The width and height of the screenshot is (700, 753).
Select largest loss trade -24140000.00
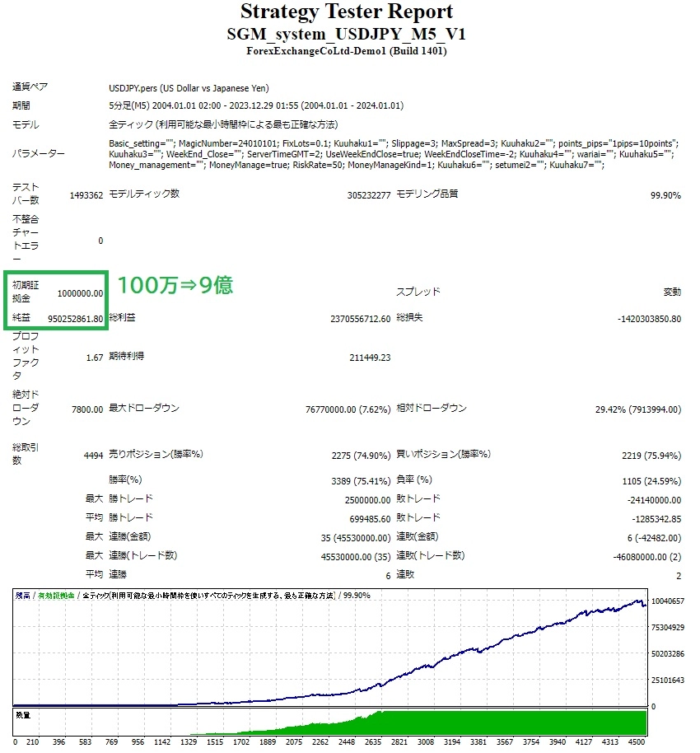[654, 500]
